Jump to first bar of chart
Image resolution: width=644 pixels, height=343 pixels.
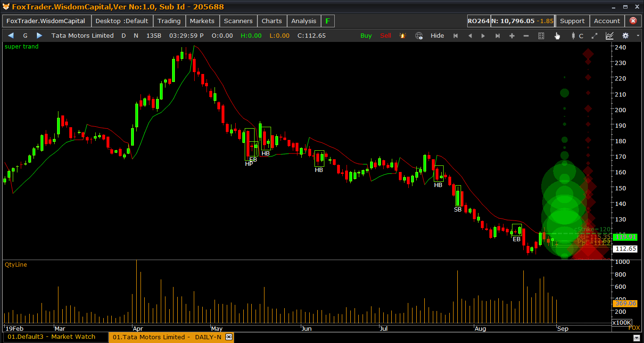[455, 36]
